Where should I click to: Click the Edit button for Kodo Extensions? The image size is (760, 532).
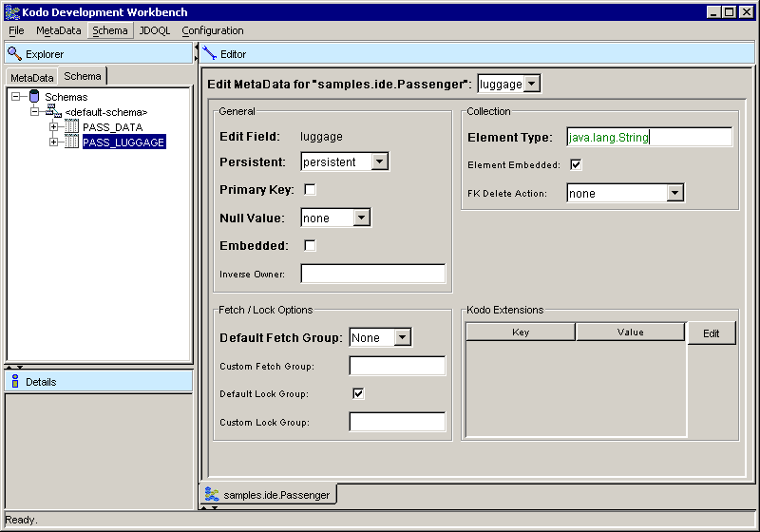pos(711,333)
